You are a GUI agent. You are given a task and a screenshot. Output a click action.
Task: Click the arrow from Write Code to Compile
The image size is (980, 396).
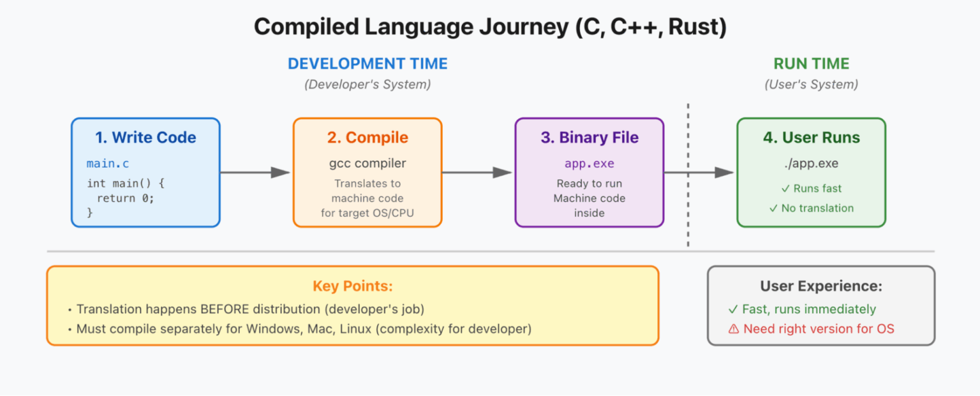[255, 172]
